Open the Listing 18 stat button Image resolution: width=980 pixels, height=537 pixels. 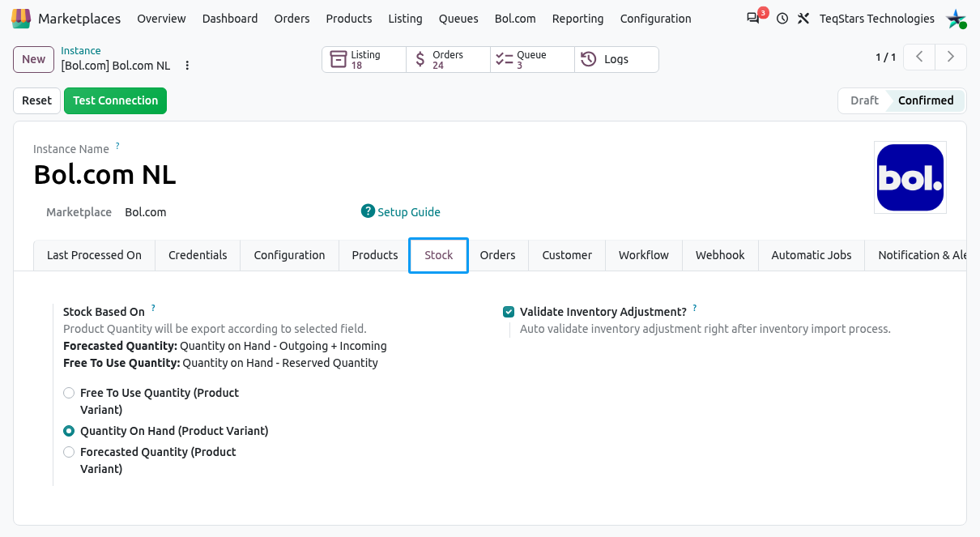[x=364, y=59]
